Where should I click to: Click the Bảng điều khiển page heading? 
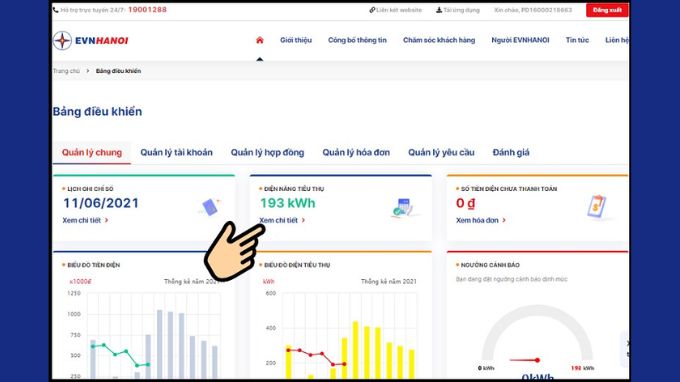(x=97, y=111)
